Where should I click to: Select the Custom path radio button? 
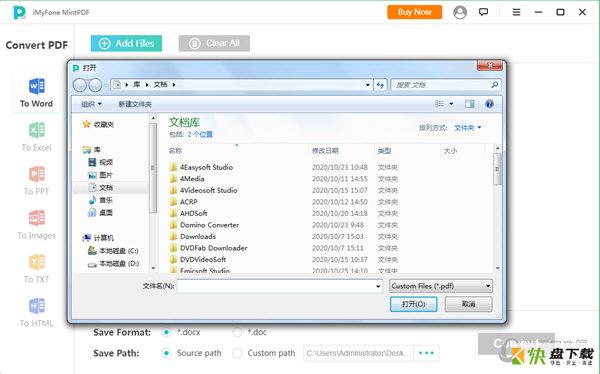[237, 353]
